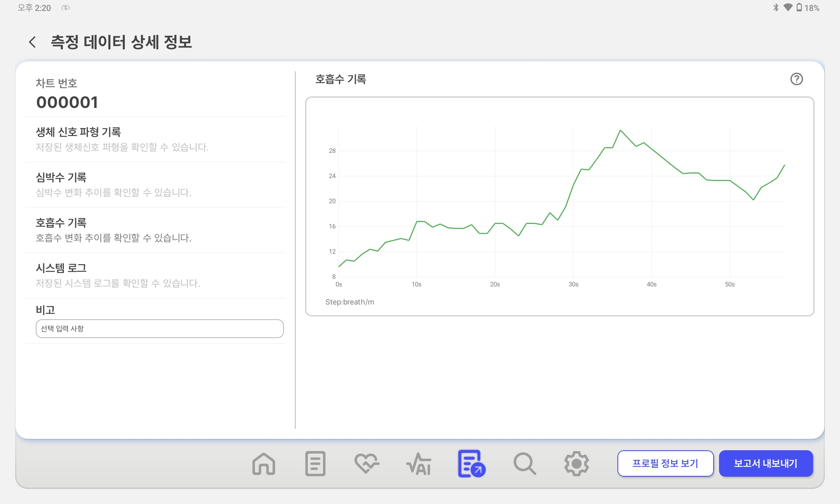This screenshot has width=840, height=504.
Task: Click the 차트 번호 label
Action: (57, 83)
